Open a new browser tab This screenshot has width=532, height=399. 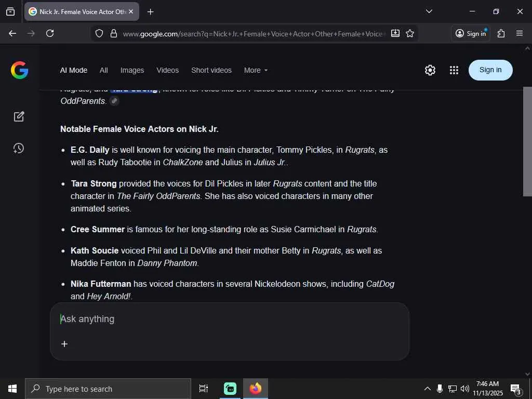(x=150, y=12)
